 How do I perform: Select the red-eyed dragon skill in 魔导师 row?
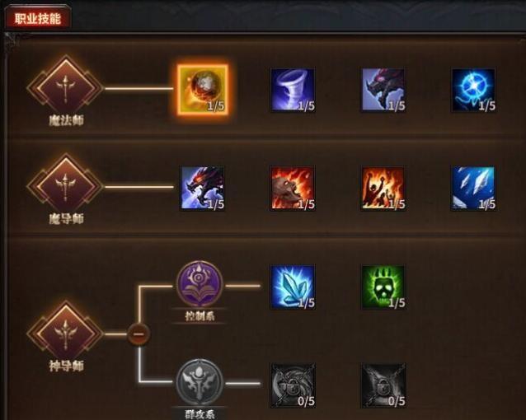203,189
